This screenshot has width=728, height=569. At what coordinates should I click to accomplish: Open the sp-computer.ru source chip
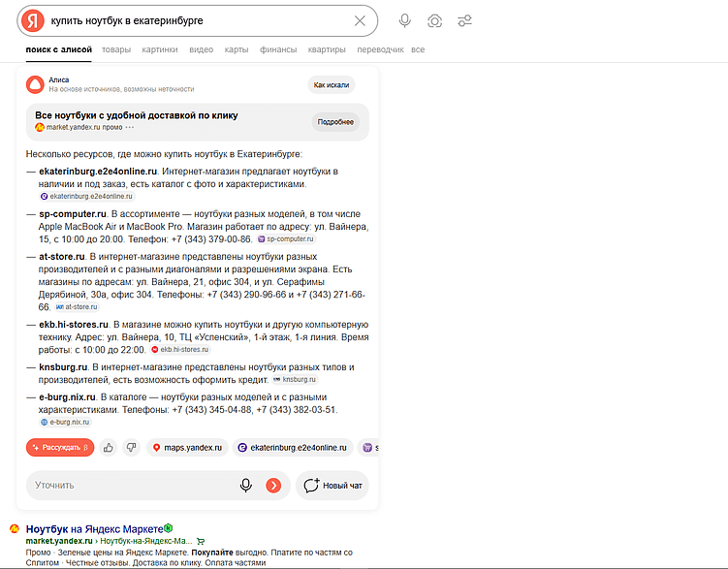[287, 239]
